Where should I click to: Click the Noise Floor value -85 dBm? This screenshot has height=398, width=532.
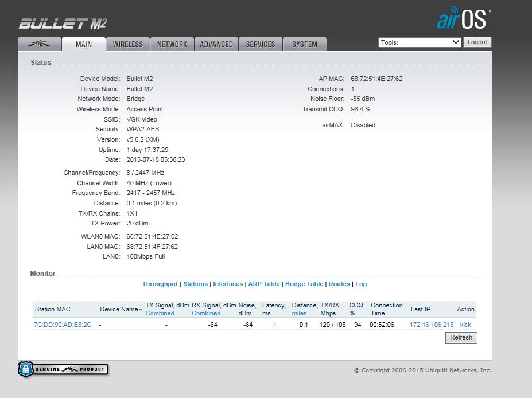[363, 99]
